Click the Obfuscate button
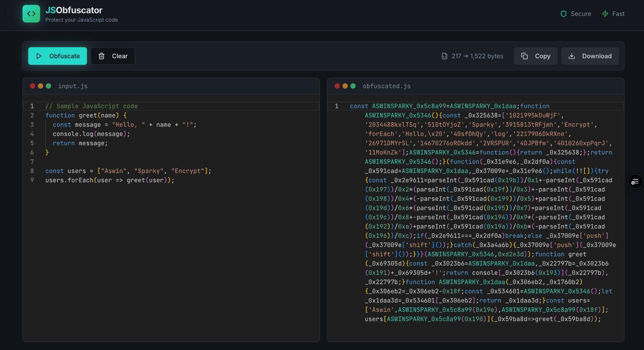 pyautogui.click(x=57, y=56)
